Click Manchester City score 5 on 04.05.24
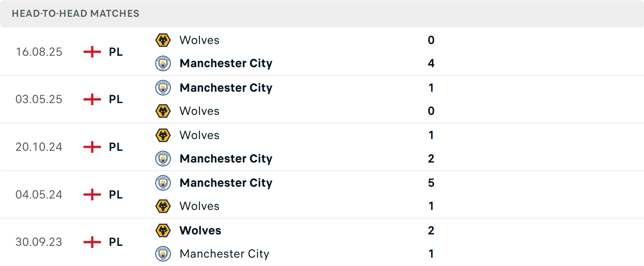The width and height of the screenshot is (644, 266). [431, 183]
